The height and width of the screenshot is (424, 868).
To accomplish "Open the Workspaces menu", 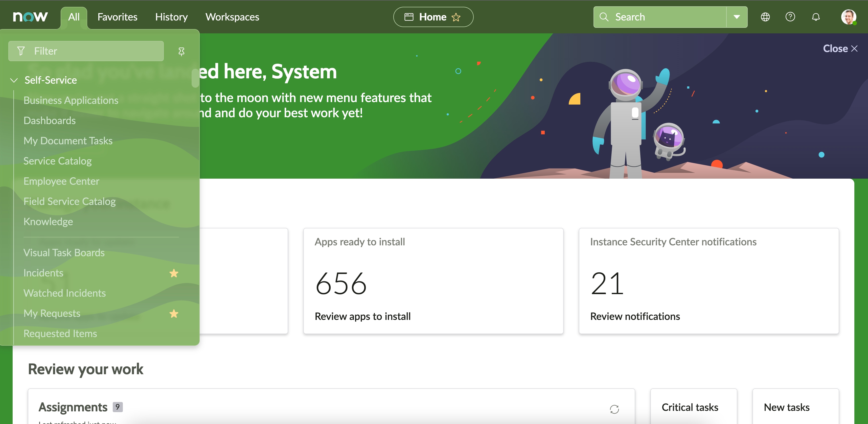I will [232, 17].
